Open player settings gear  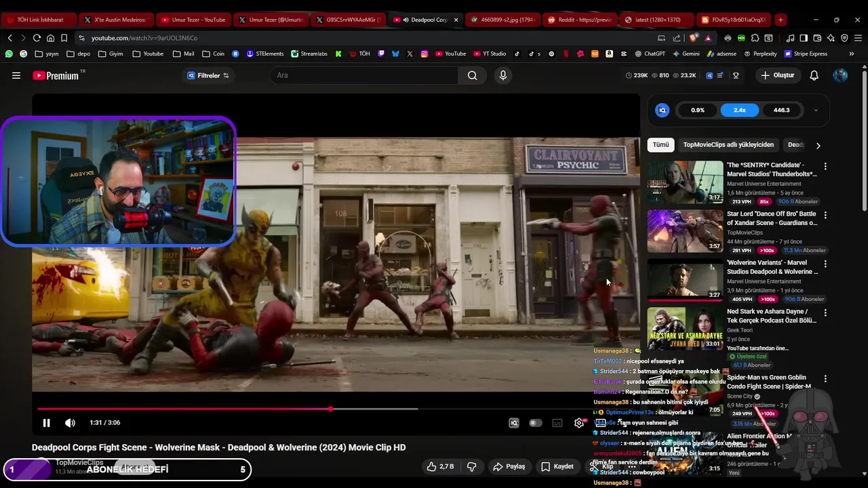click(578, 423)
